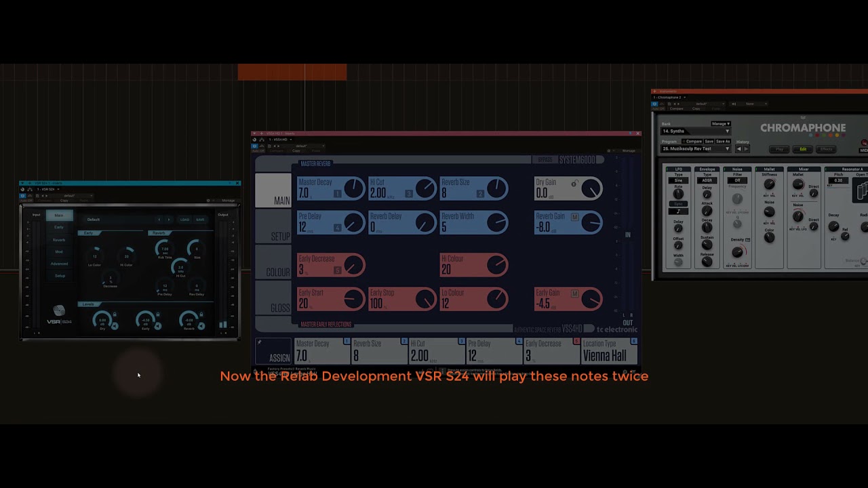Select the Location Type Vienna Hall focus field
The width and height of the screenshot is (868, 488).
610,351
